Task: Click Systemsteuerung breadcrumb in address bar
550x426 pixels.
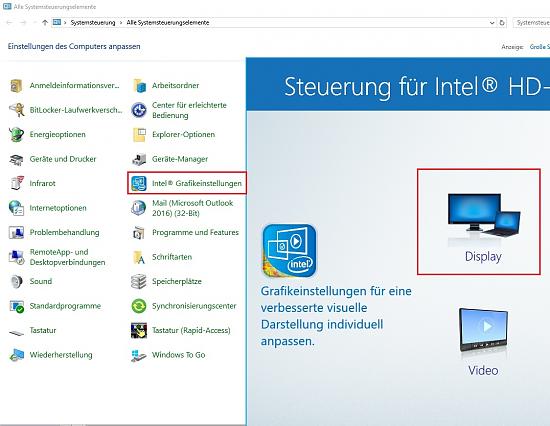Action: [93, 22]
